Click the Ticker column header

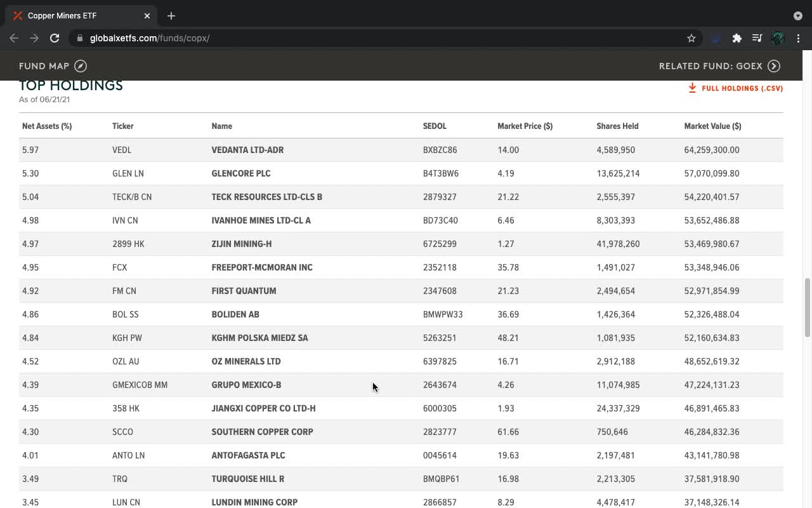coord(123,126)
